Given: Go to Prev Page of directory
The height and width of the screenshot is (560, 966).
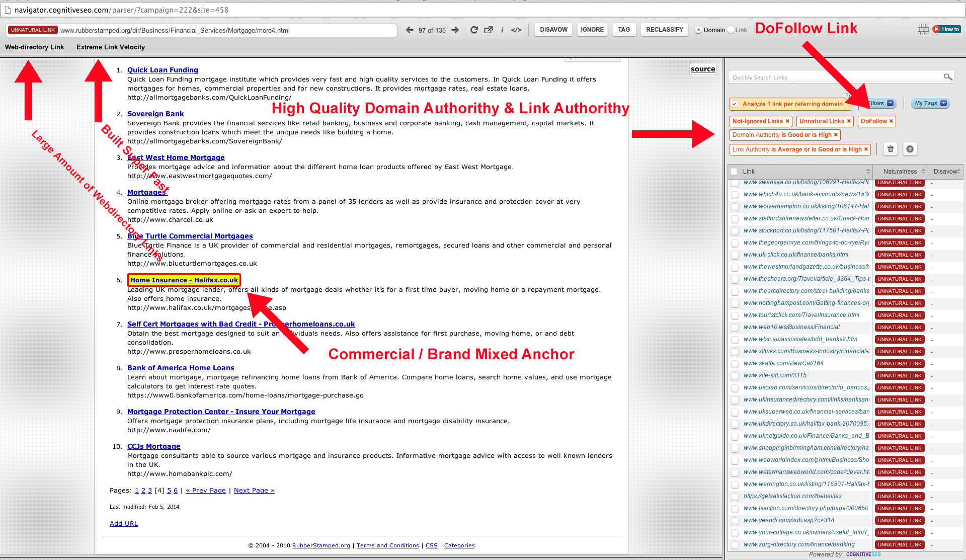Looking at the screenshot, I should [206, 490].
